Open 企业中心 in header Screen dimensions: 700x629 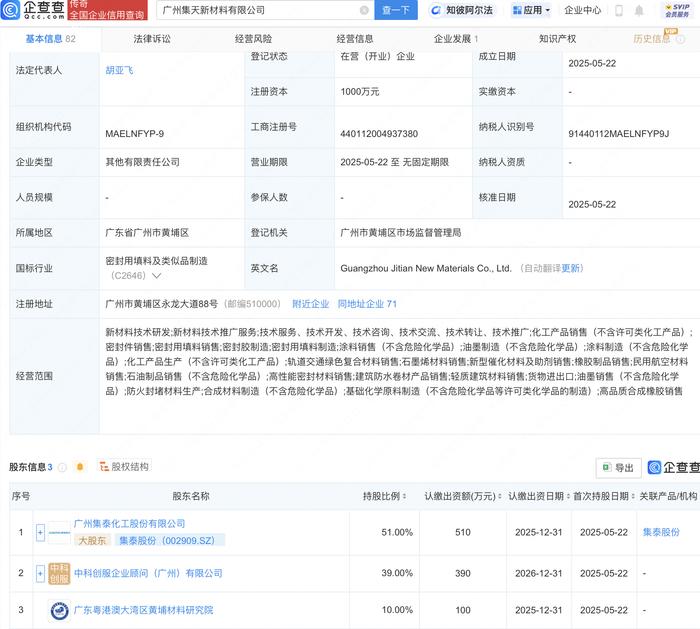tap(583, 10)
